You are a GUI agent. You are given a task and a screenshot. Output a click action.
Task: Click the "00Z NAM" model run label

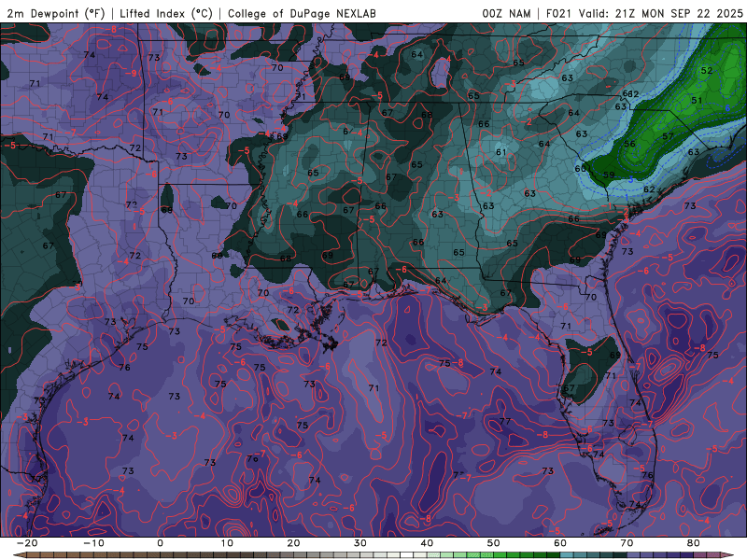[x=506, y=13]
